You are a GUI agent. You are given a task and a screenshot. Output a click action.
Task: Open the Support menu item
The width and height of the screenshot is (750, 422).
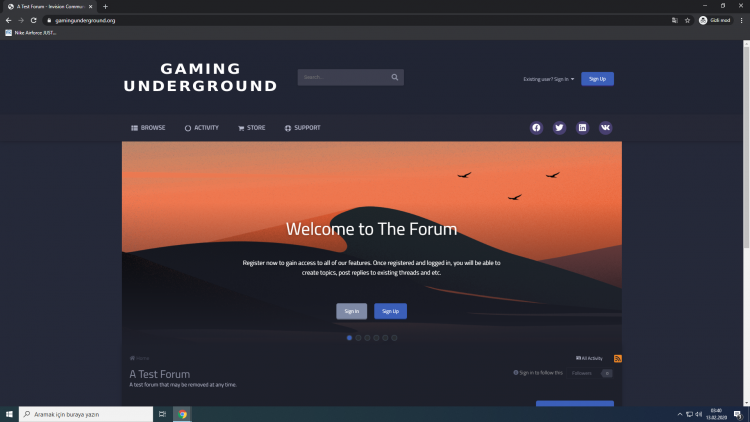[x=302, y=128]
